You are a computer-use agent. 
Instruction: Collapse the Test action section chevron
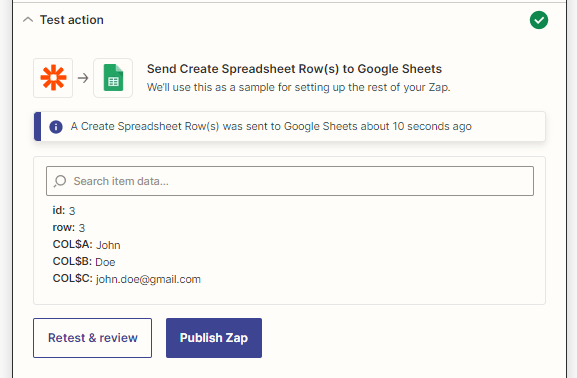(x=28, y=20)
